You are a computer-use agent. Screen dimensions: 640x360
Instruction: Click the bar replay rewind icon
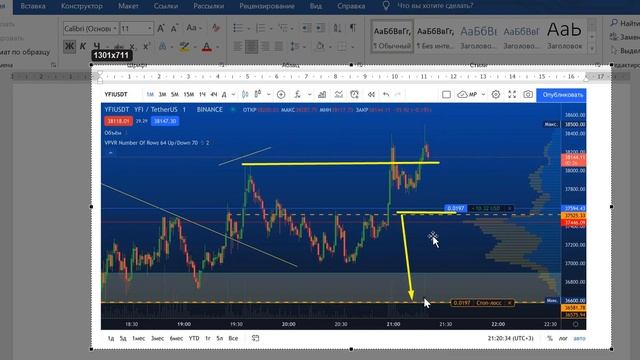[x=371, y=95]
